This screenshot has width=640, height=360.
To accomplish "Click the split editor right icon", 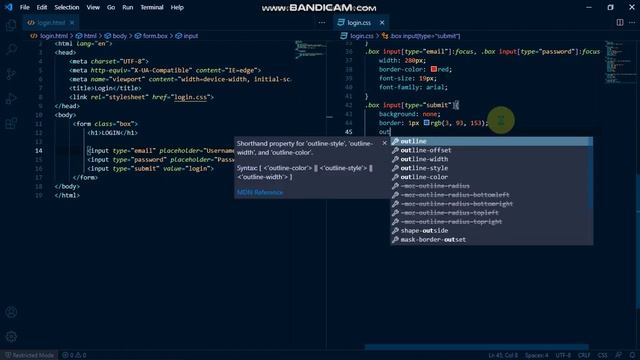I will 620,22.
